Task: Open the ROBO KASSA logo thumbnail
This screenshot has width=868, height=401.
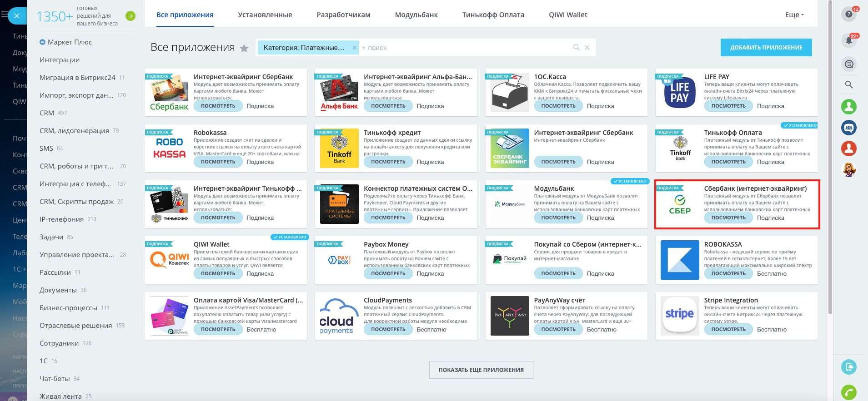Action: 169,149
